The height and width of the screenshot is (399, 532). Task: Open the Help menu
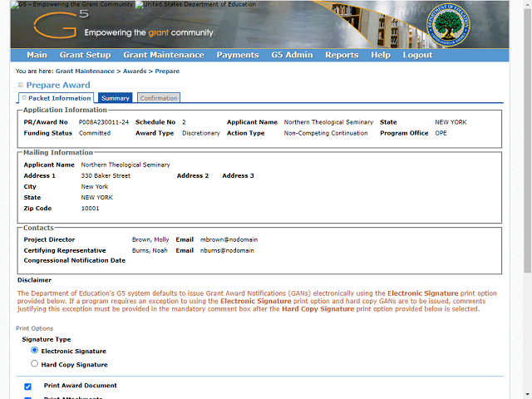pyautogui.click(x=381, y=55)
